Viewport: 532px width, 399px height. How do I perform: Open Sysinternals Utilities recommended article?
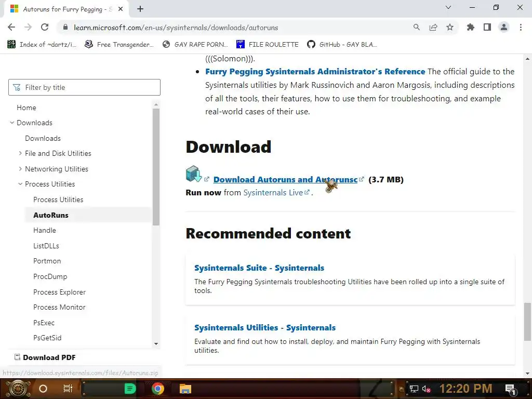(265, 327)
